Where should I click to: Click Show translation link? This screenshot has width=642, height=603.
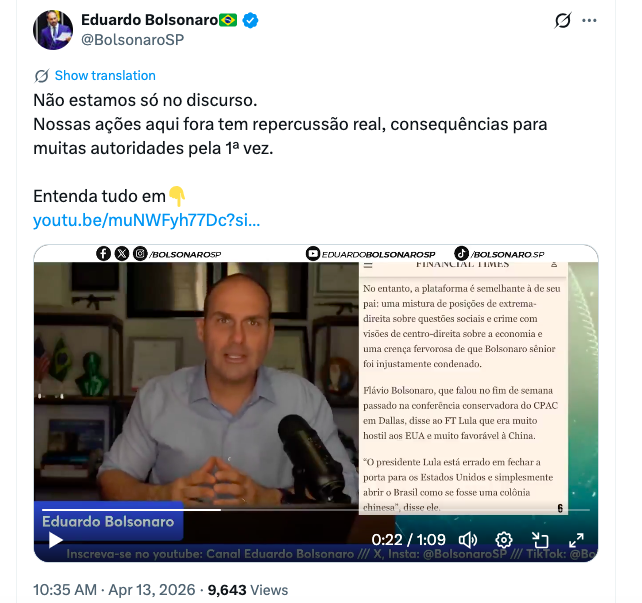(105, 76)
